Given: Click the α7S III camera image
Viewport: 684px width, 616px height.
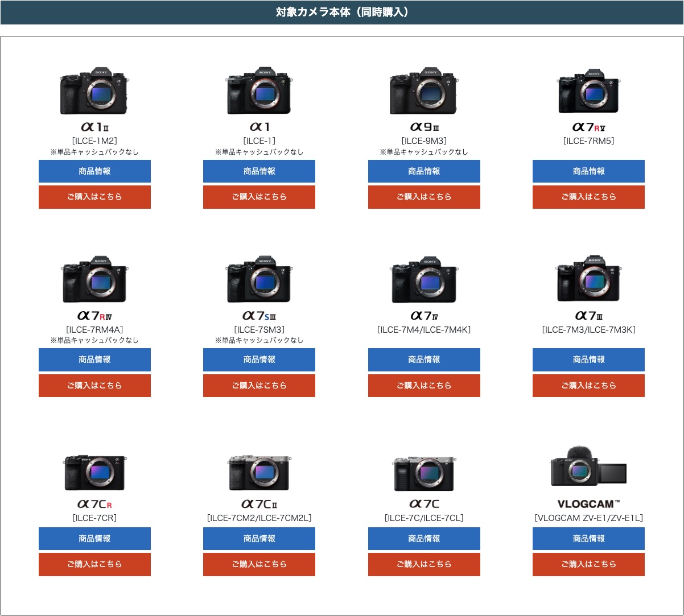Looking at the screenshot, I should point(259,279).
